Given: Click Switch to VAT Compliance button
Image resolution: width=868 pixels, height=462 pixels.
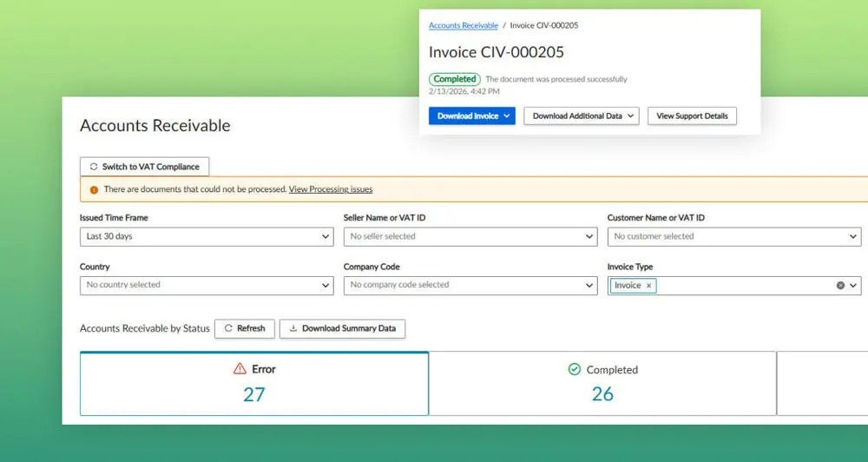Looking at the screenshot, I should (x=144, y=167).
